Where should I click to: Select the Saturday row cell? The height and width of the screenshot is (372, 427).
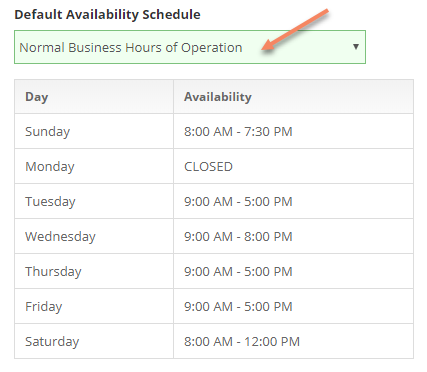94,341
